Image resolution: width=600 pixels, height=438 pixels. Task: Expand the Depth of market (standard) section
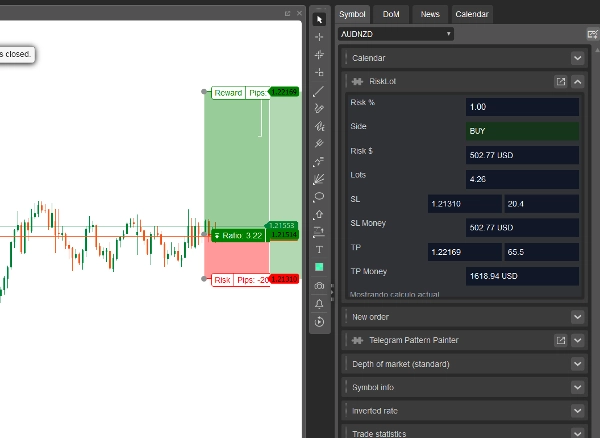coord(577,364)
